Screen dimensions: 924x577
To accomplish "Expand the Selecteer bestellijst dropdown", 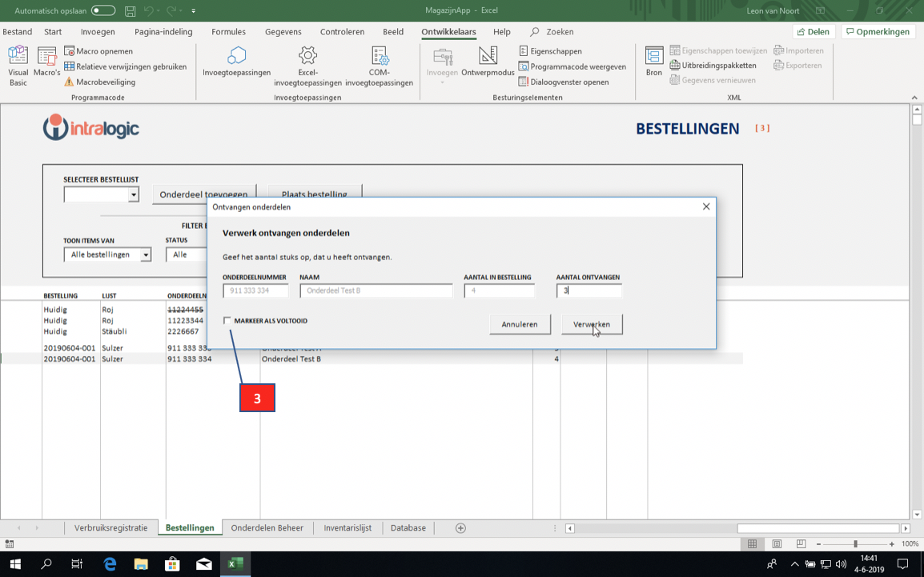I will pos(134,194).
